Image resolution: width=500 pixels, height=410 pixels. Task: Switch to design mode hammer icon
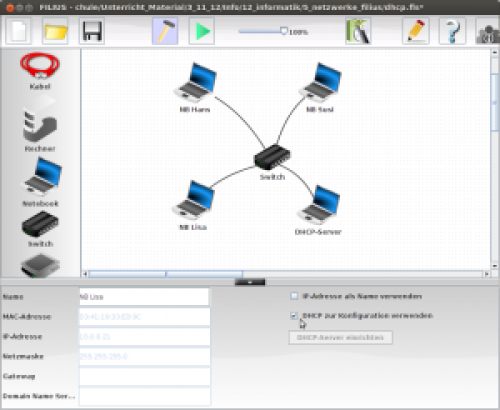click(x=165, y=31)
